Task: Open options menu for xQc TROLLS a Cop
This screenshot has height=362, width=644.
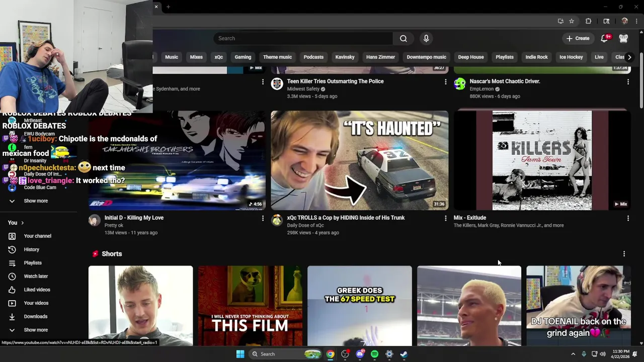Action: 445,218
